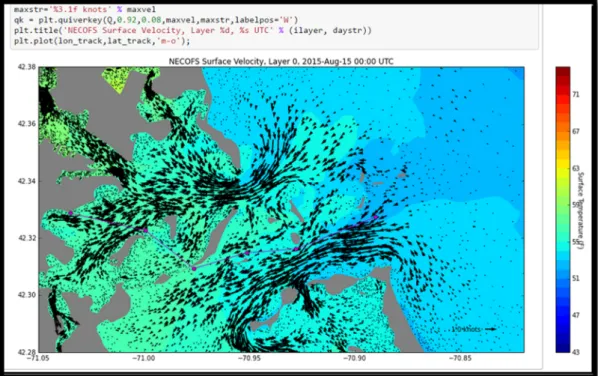Screen dimensions: 598x376
Task: Click the lowest magenta track marker near 42.31
Action: click(194, 269)
